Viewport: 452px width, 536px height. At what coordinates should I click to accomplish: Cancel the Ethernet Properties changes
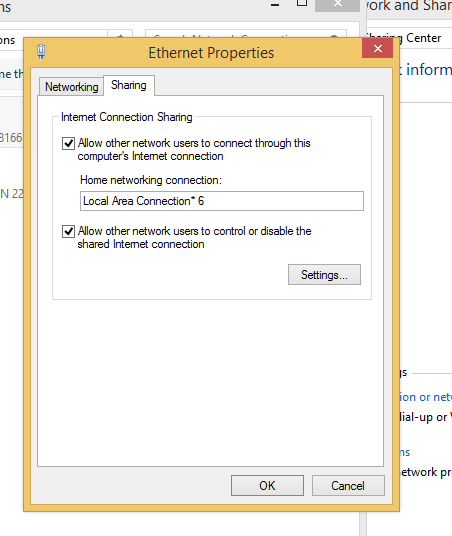click(348, 485)
